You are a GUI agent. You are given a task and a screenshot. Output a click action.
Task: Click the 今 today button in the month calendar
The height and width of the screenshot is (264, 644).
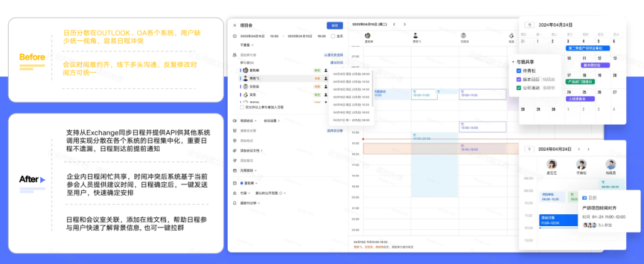(530, 25)
